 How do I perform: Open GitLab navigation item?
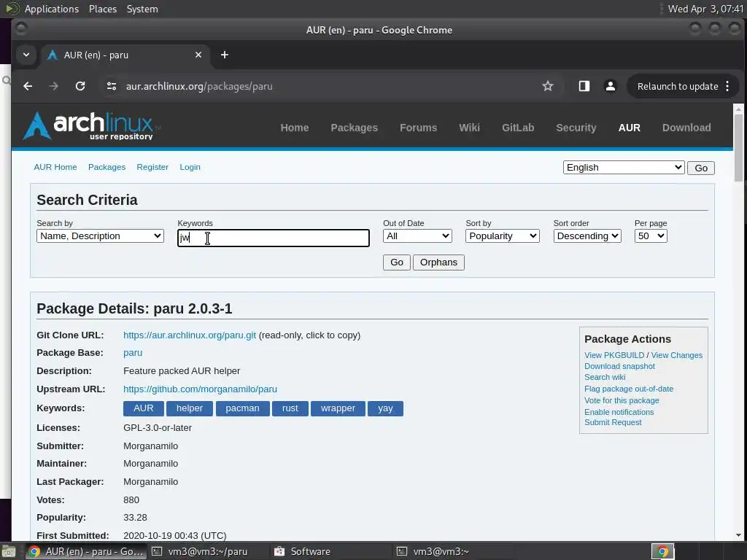coord(518,128)
